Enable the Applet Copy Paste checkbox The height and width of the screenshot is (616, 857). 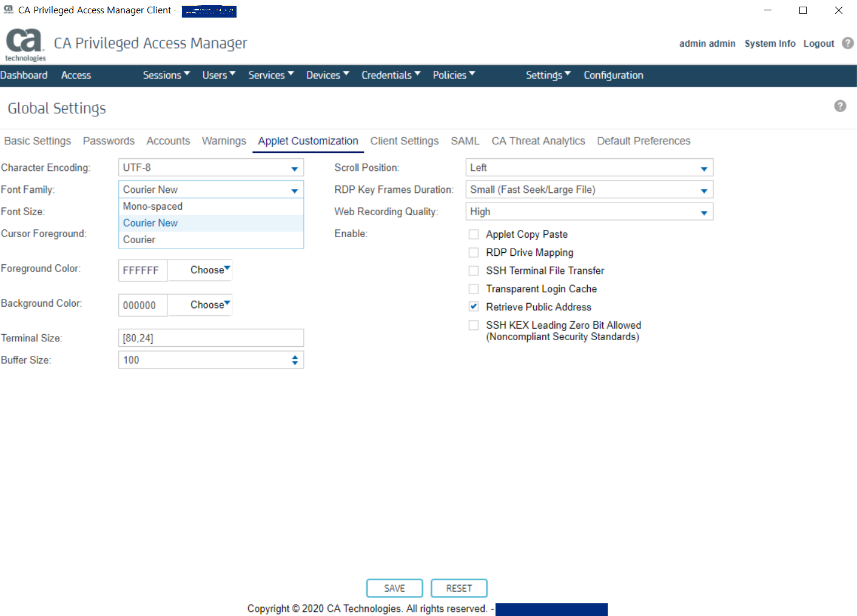(474, 235)
